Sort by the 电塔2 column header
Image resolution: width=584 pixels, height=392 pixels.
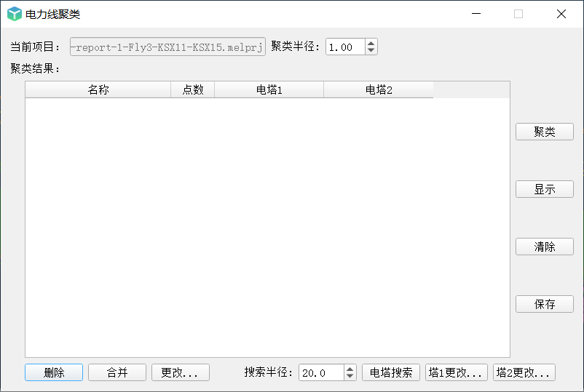point(379,89)
